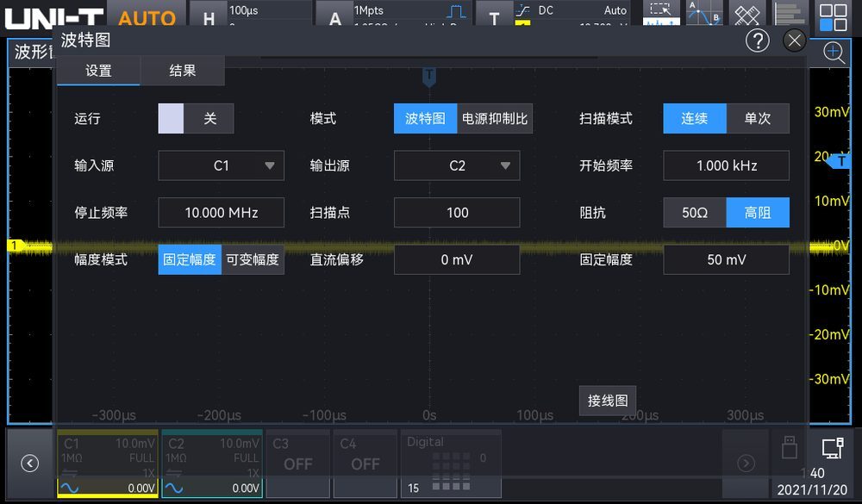Click the network connection monitor icon

pyautogui.click(x=833, y=448)
